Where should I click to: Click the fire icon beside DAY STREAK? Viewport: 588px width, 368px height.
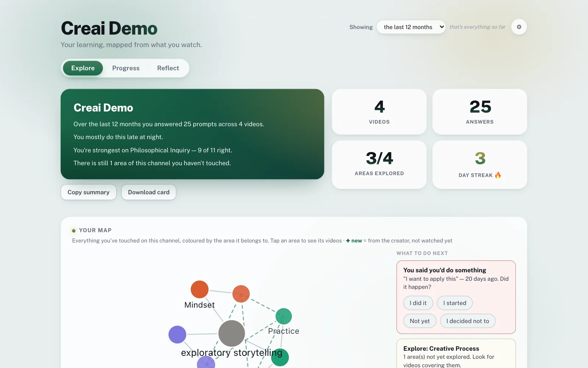pyautogui.click(x=498, y=175)
